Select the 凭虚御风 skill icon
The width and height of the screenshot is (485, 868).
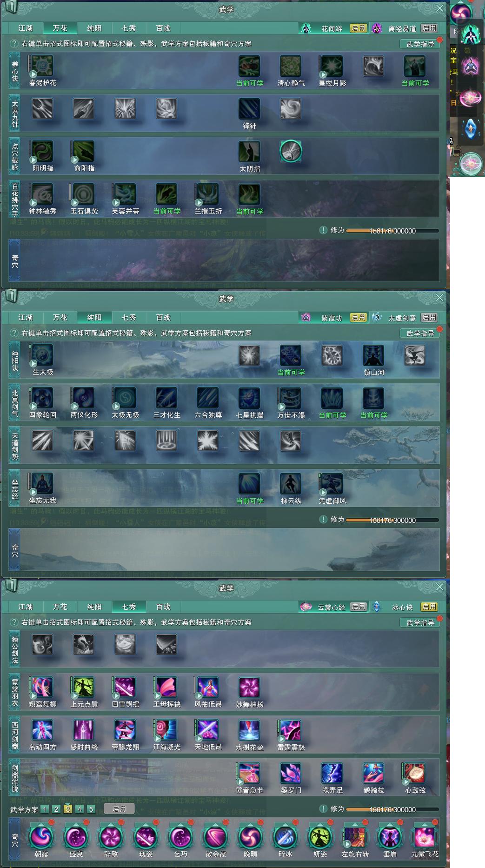click(x=332, y=484)
